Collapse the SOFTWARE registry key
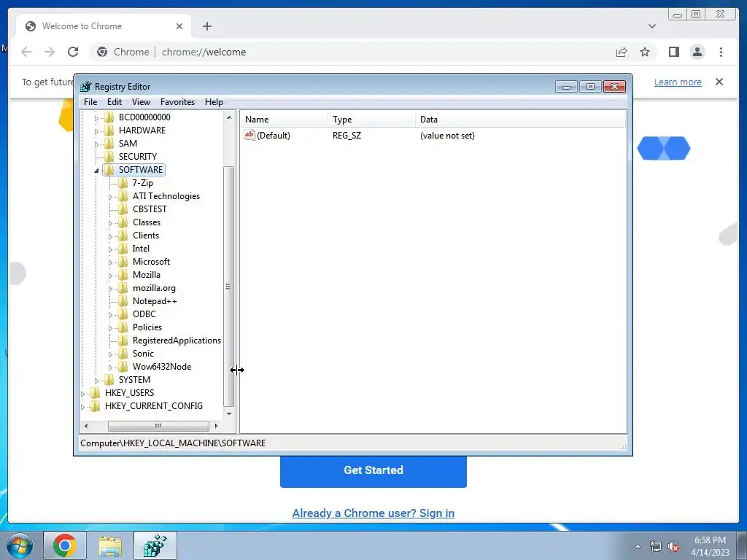This screenshot has width=747, height=560. click(x=97, y=171)
